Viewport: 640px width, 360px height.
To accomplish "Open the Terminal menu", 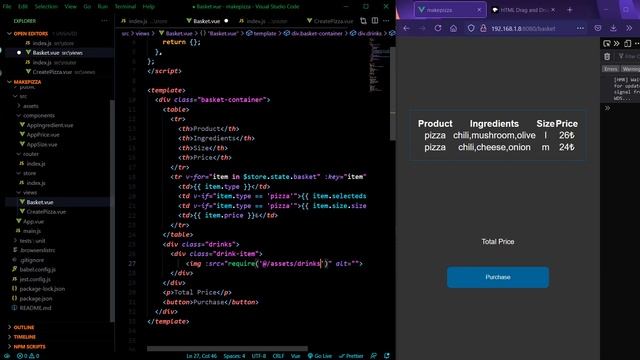I will point(125,7).
